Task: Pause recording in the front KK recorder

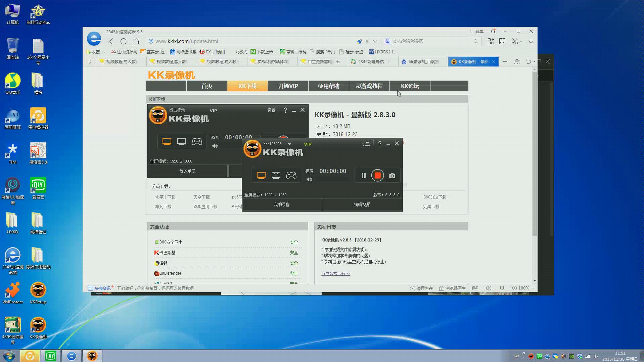Action: point(364,175)
